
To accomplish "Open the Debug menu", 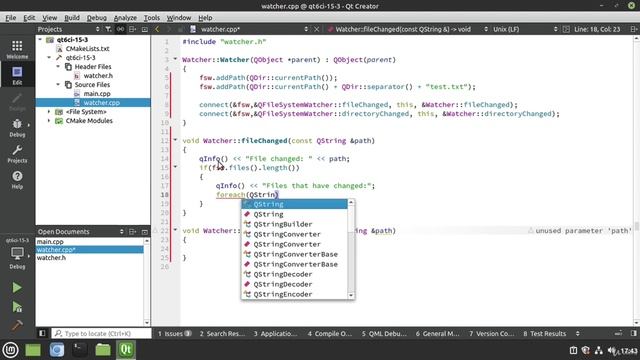I will tap(97, 18).
